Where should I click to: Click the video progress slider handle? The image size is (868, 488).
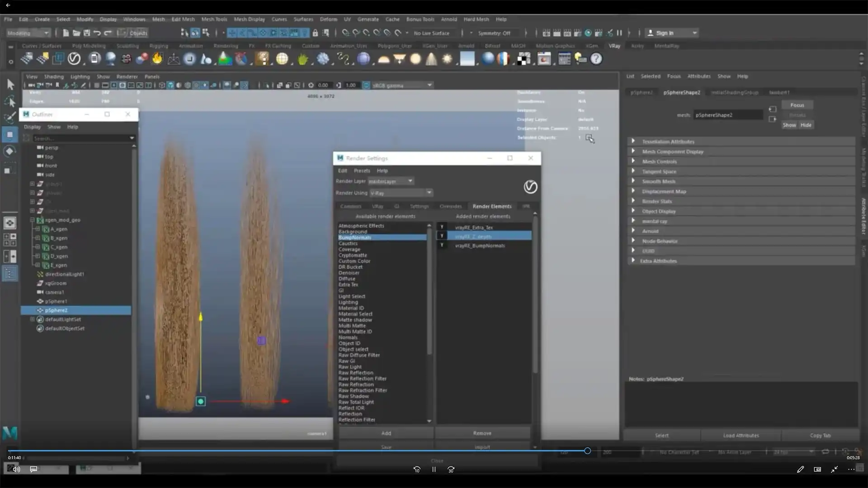[587, 450]
